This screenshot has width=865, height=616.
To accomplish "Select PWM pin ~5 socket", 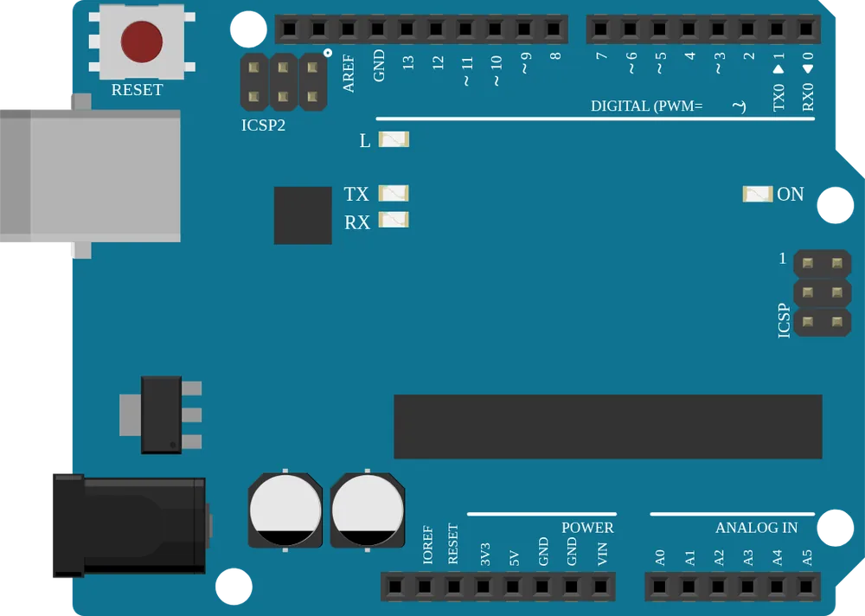I will point(659,29).
